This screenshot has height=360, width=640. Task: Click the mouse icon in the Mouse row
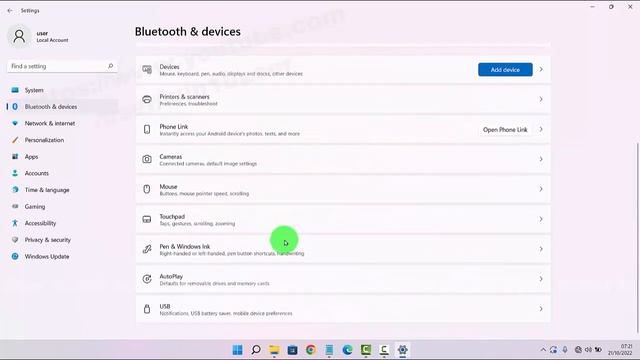coord(147,189)
